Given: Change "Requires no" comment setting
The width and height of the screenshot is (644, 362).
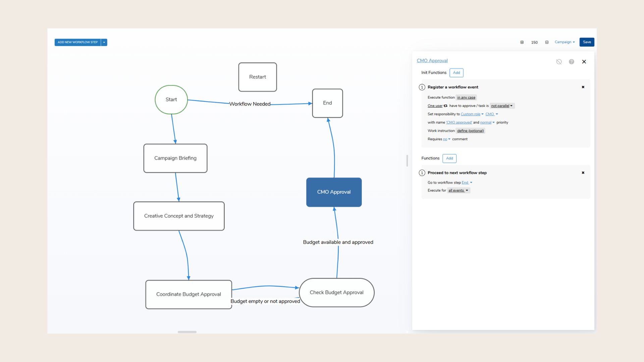Looking at the screenshot, I should tap(445, 139).
